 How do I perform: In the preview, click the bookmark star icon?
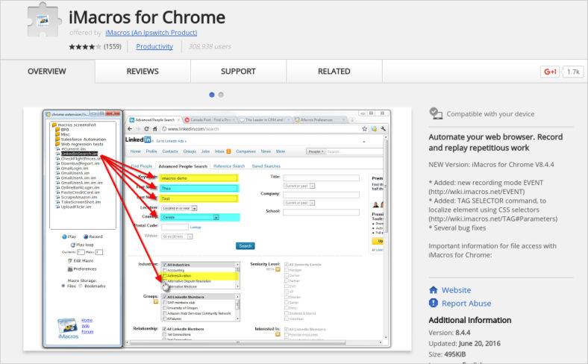coord(364,128)
